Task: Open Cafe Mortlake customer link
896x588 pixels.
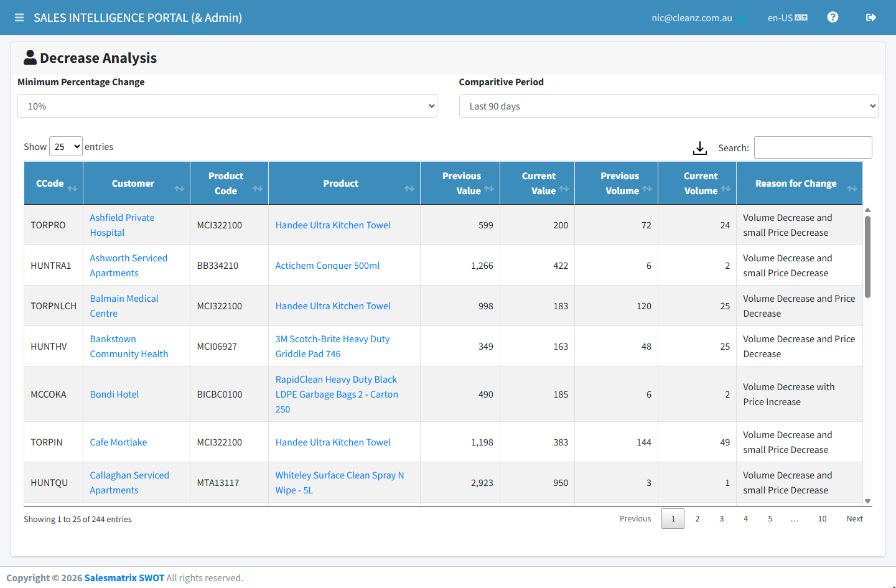Action: coord(118,442)
